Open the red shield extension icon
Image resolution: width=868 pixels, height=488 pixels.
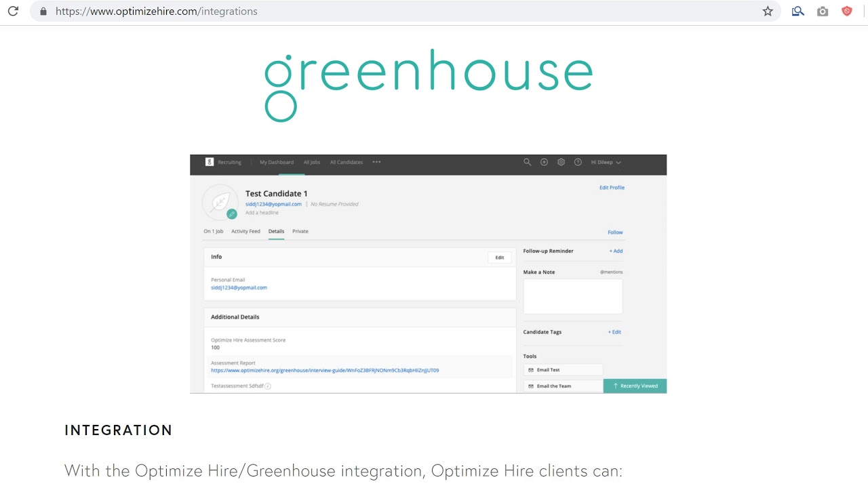pyautogui.click(x=847, y=11)
